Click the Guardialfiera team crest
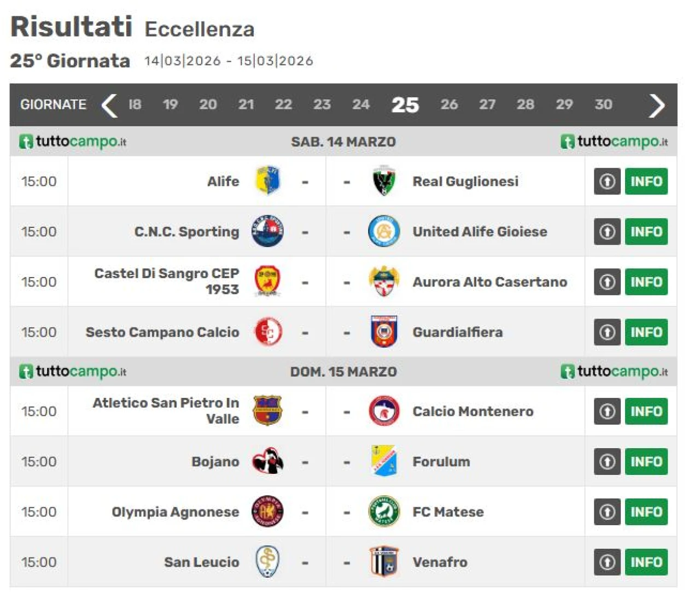700x599 pixels. point(384,332)
